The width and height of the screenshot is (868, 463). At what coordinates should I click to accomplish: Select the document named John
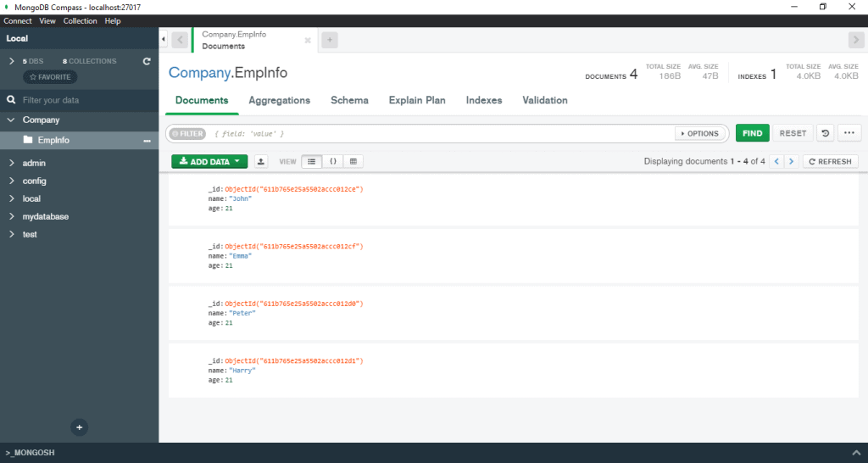[x=513, y=198]
